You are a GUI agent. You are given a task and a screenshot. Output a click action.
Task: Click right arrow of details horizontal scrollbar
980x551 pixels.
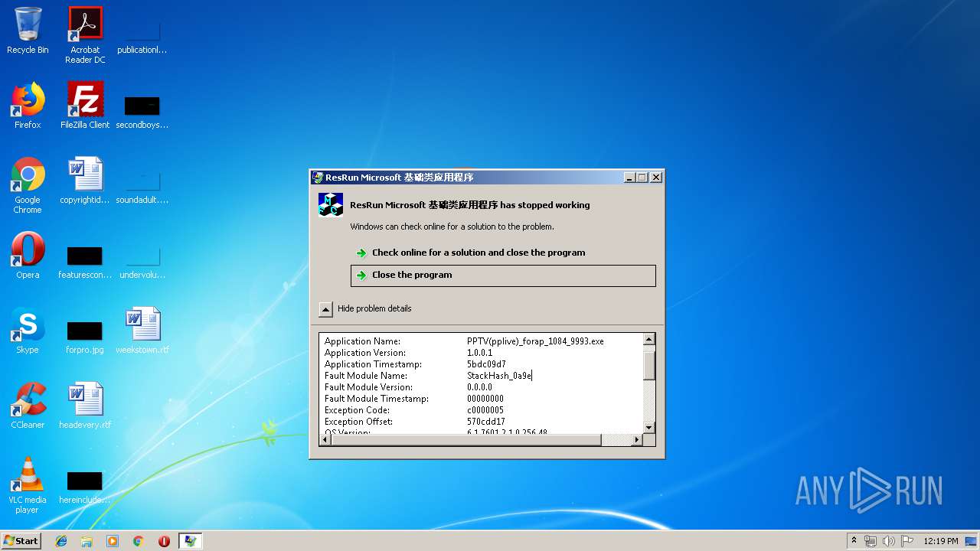(x=636, y=440)
